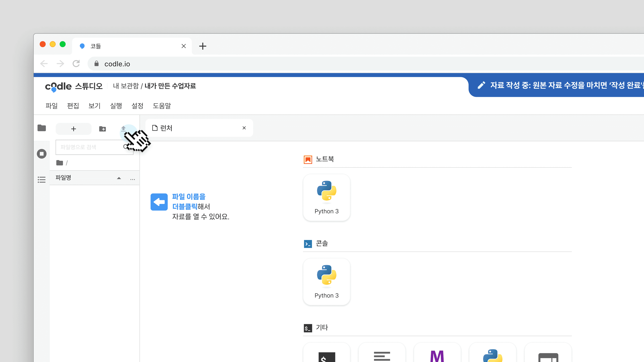Select the 코들 browser tab
The height and width of the screenshot is (362, 644).
(x=132, y=46)
